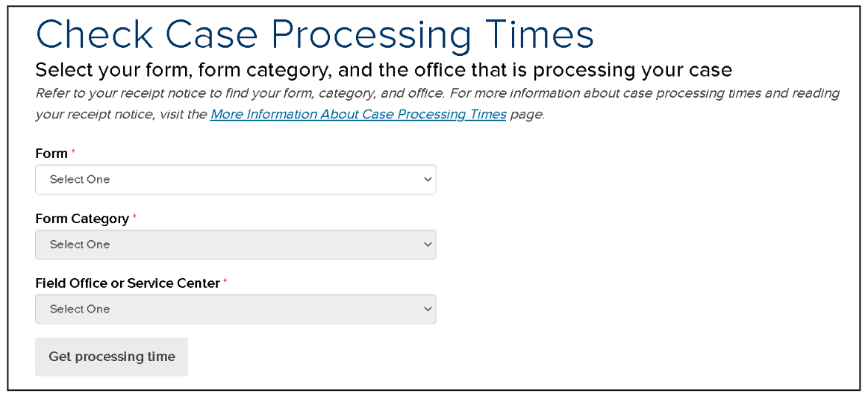Image resolution: width=868 pixels, height=396 pixels.
Task: Open the Form dropdown menu
Action: tap(235, 180)
